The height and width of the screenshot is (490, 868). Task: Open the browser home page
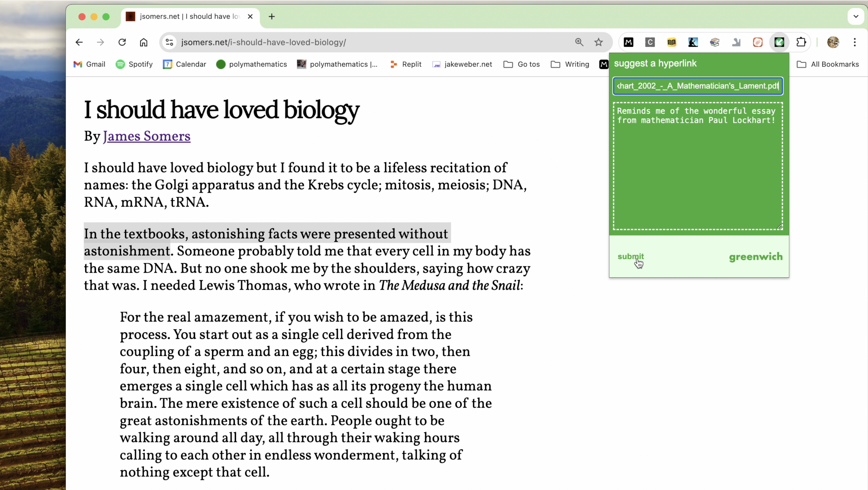click(x=144, y=42)
